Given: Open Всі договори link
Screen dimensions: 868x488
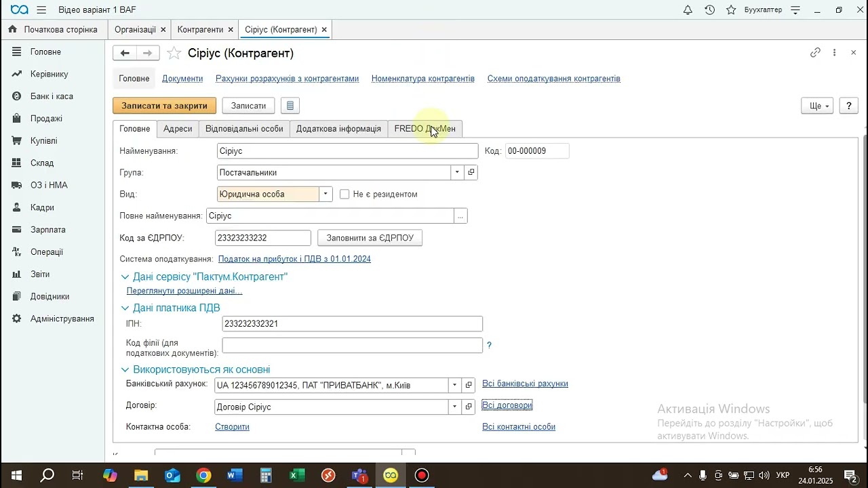Looking at the screenshot, I should click(x=507, y=405).
